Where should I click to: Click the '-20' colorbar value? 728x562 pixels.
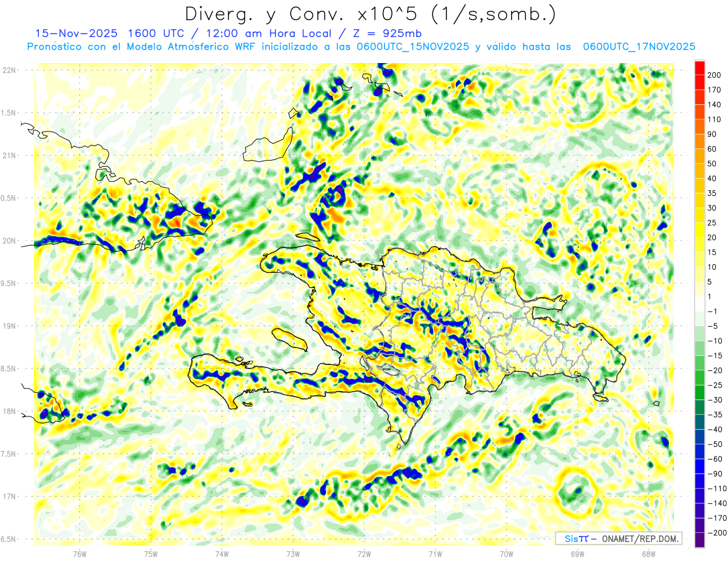click(714, 370)
